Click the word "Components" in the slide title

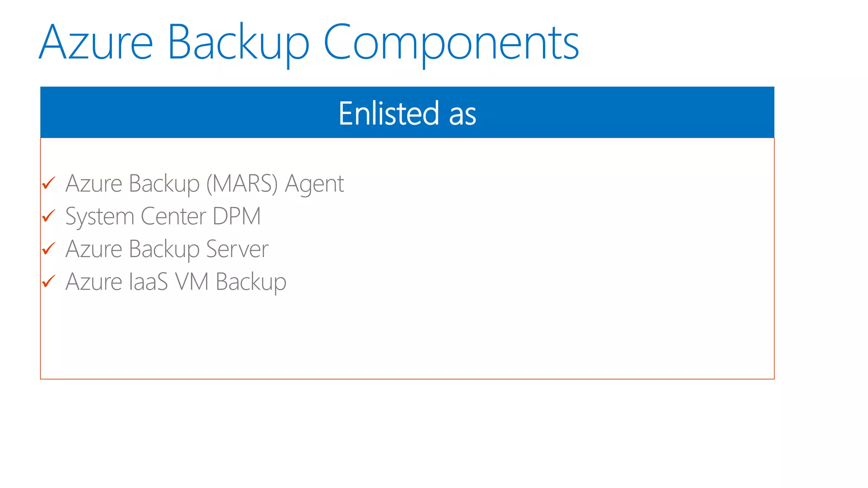pyautogui.click(x=451, y=42)
